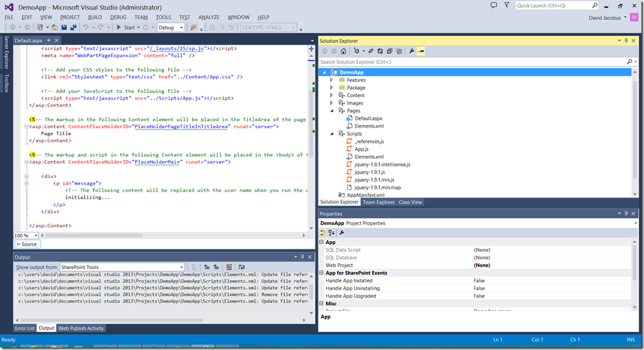Screen dimensions: 644x350
Task: Expand the Features folder node
Action: pos(332,79)
